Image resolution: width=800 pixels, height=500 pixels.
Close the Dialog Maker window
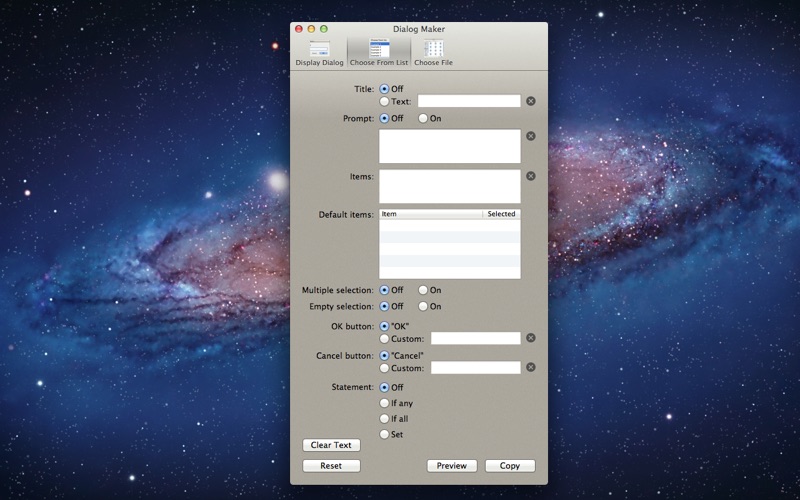(x=299, y=29)
